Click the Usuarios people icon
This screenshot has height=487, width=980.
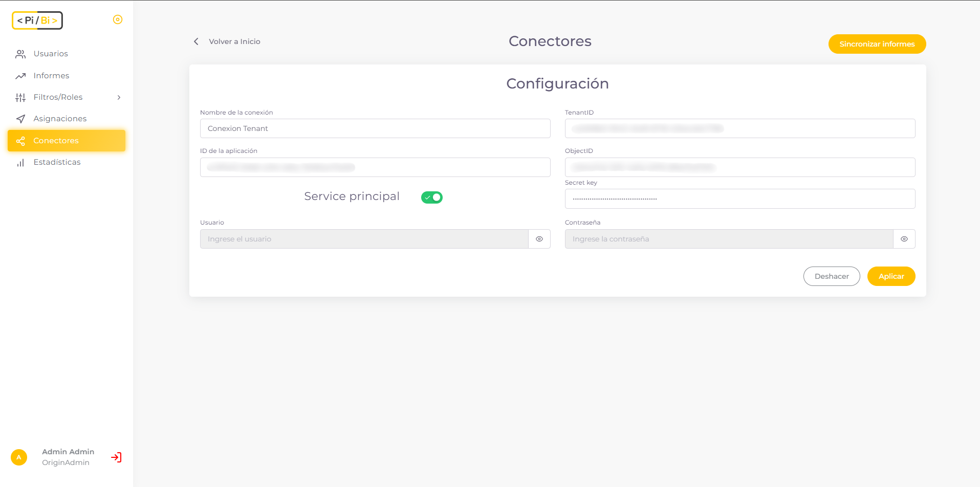[x=20, y=54]
